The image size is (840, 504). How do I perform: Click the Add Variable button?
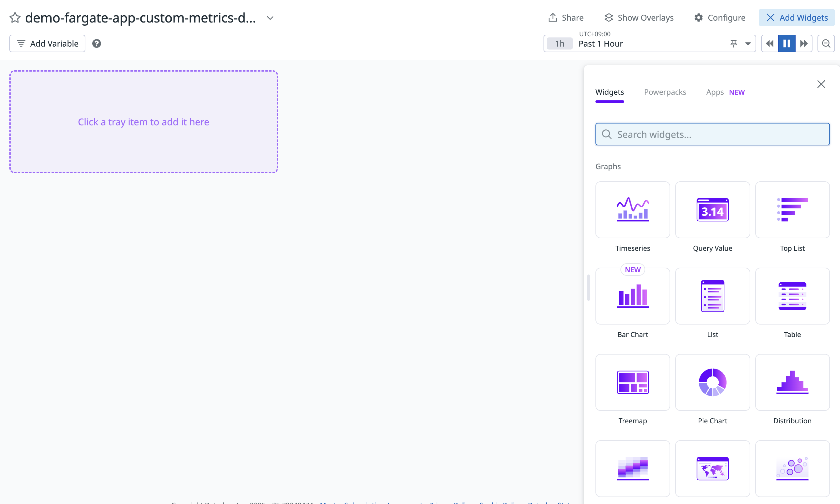(x=47, y=43)
